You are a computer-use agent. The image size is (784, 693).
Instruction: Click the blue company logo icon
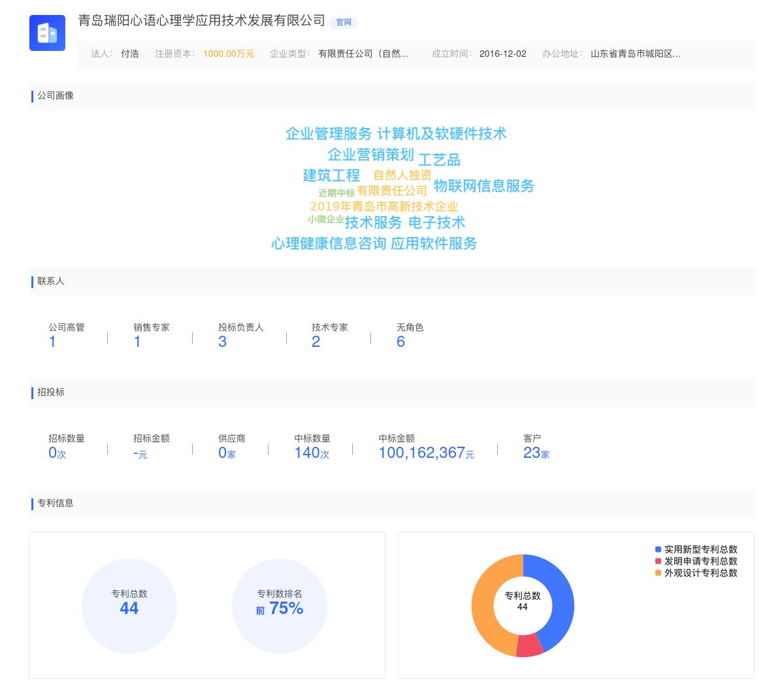[47, 33]
